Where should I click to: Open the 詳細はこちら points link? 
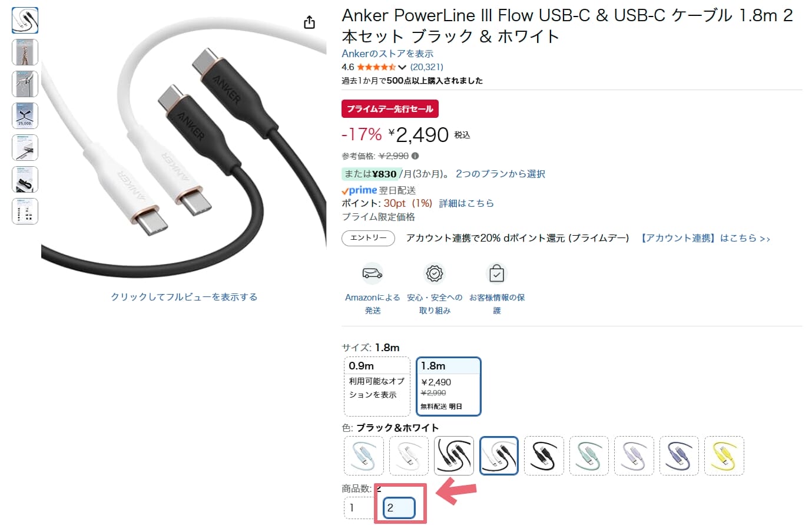click(x=466, y=203)
